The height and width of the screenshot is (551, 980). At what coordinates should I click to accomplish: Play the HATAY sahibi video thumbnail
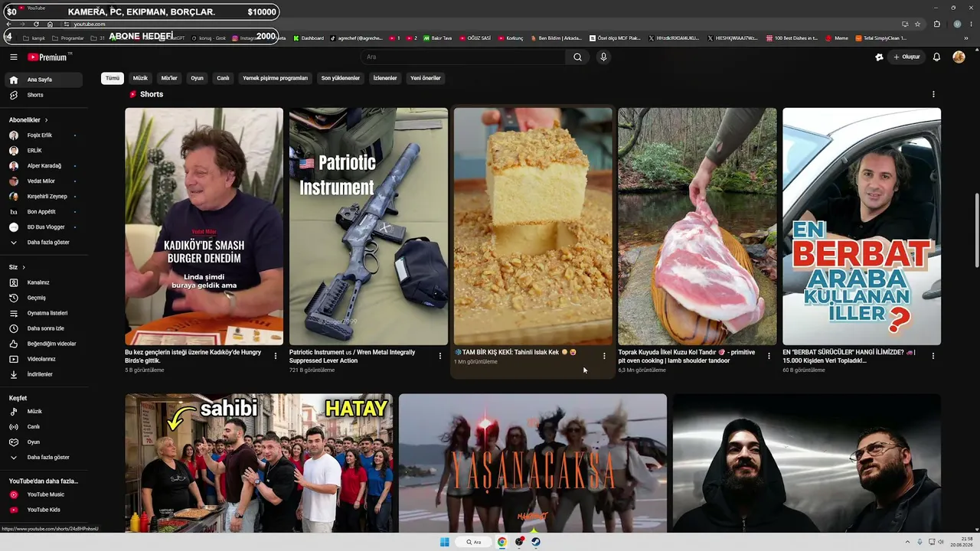[259, 463]
